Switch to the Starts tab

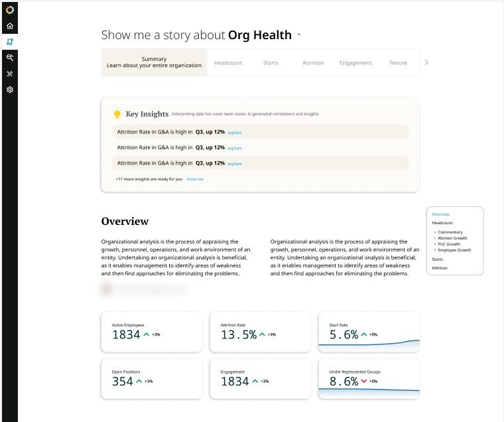pyautogui.click(x=271, y=63)
